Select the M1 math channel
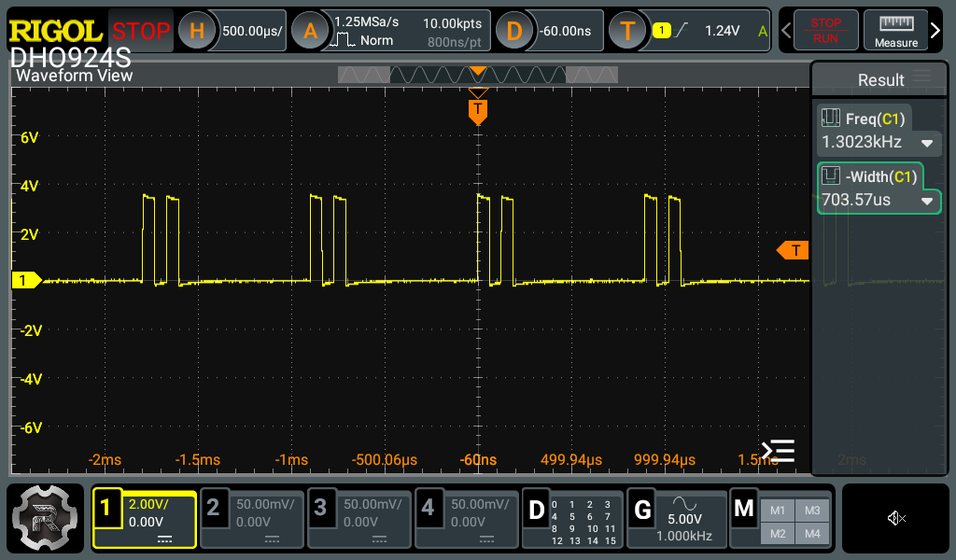The height and width of the screenshot is (560, 956). (778, 511)
